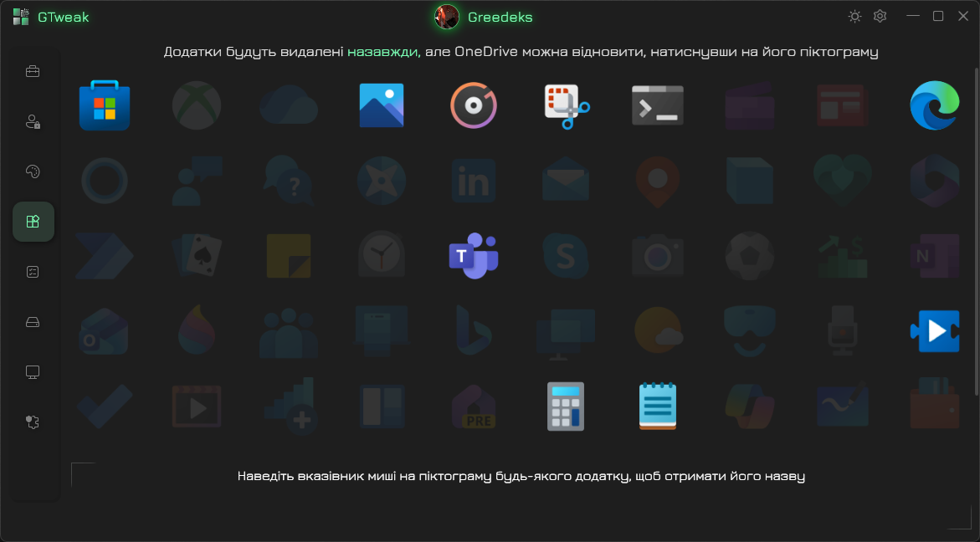Screen dimensions: 980x542
Task: Select the Windows Terminal app icon
Action: click(x=657, y=105)
